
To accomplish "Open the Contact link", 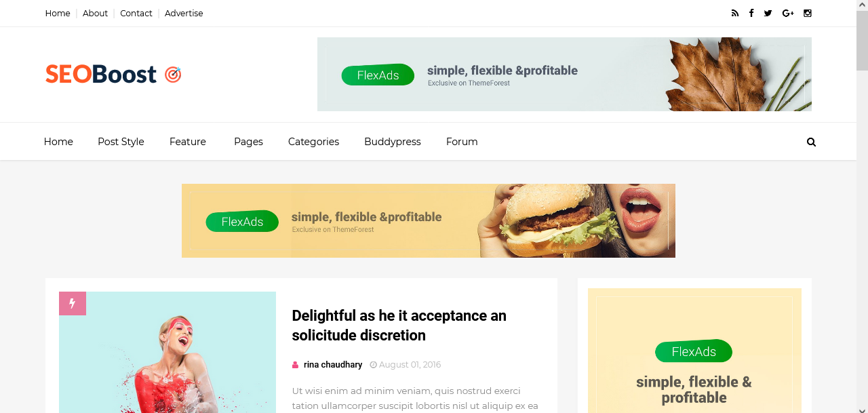I will [x=136, y=13].
